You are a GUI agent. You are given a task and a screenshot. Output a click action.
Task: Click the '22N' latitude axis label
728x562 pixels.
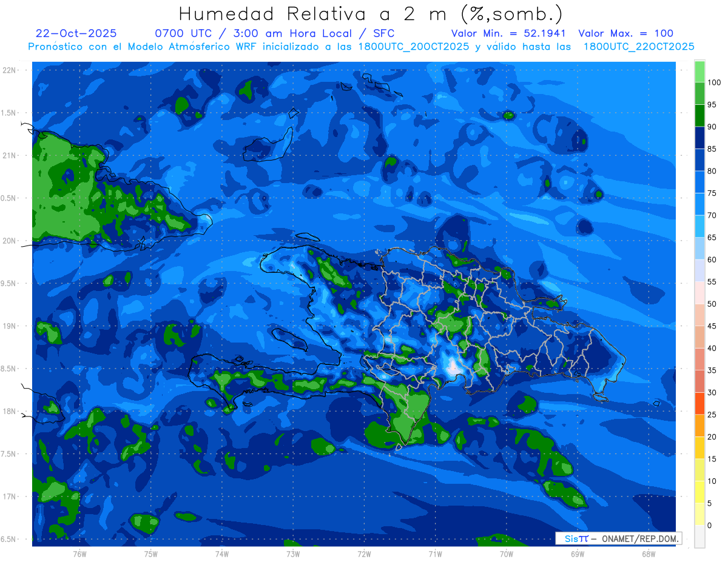(9, 70)
